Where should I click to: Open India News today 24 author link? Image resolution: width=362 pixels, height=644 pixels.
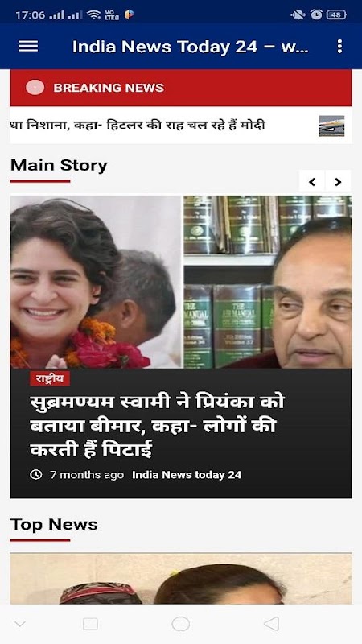tap(187, 475)
